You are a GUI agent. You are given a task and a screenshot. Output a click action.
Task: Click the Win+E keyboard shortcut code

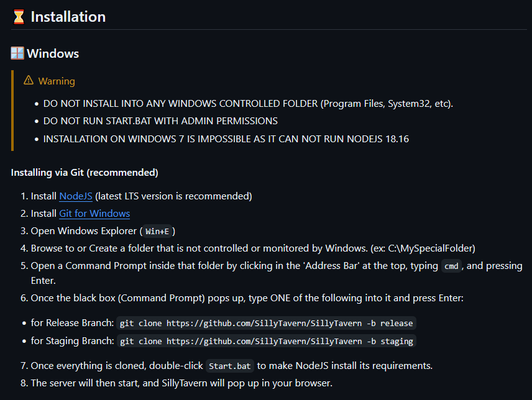[157, 231]
